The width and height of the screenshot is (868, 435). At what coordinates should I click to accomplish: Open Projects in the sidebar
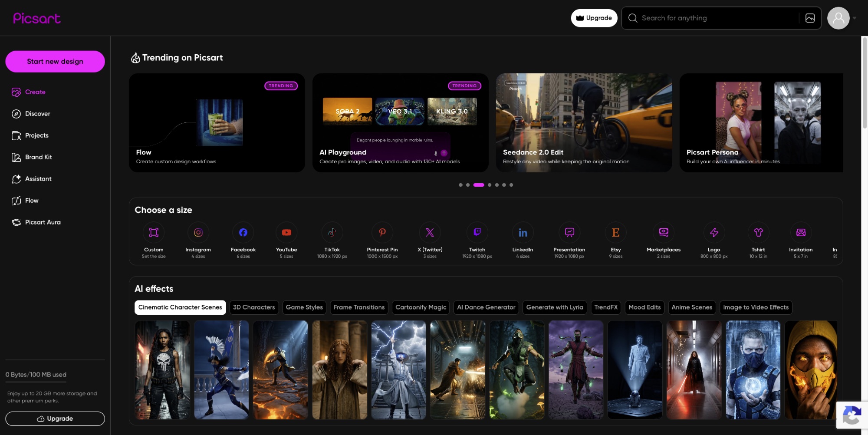tap(30, 135)
